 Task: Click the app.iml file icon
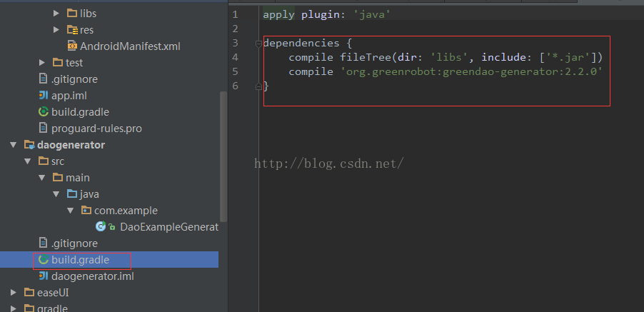[43, 96]
